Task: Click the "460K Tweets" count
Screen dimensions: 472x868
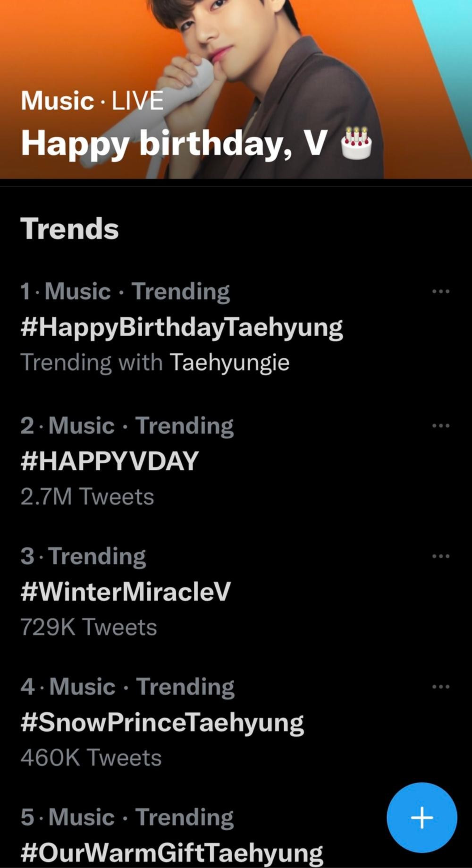Action: (x=91, y=757)
